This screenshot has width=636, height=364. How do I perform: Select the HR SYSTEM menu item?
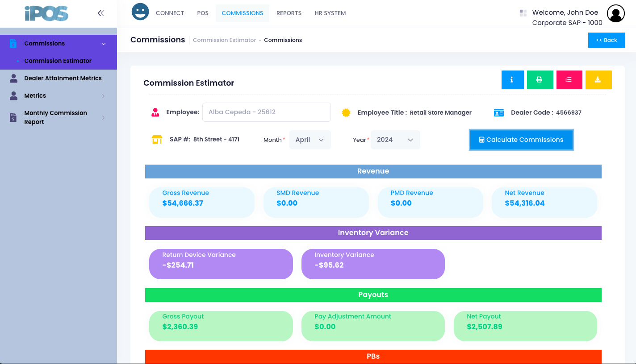pyautogui.click(x=330, y=13)
